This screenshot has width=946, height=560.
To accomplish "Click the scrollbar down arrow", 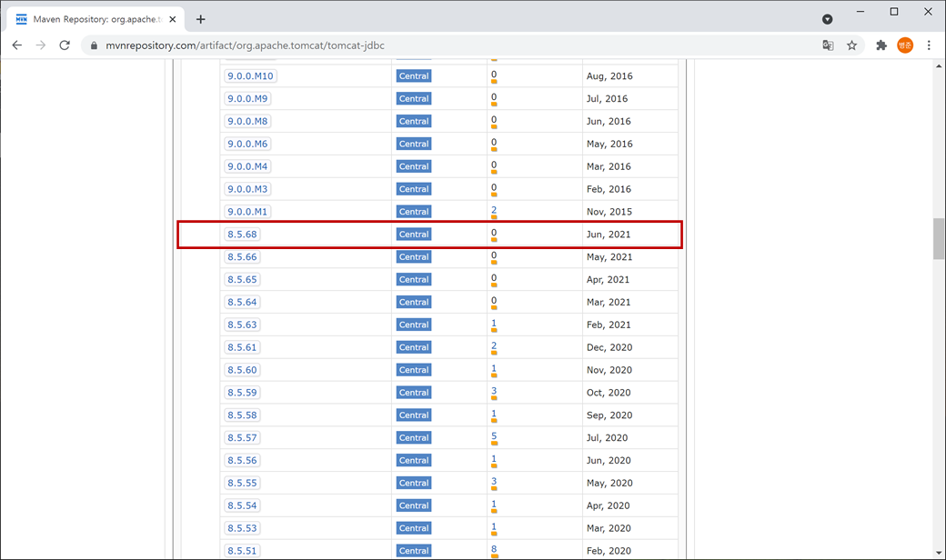I will click(x=939, y=553).
